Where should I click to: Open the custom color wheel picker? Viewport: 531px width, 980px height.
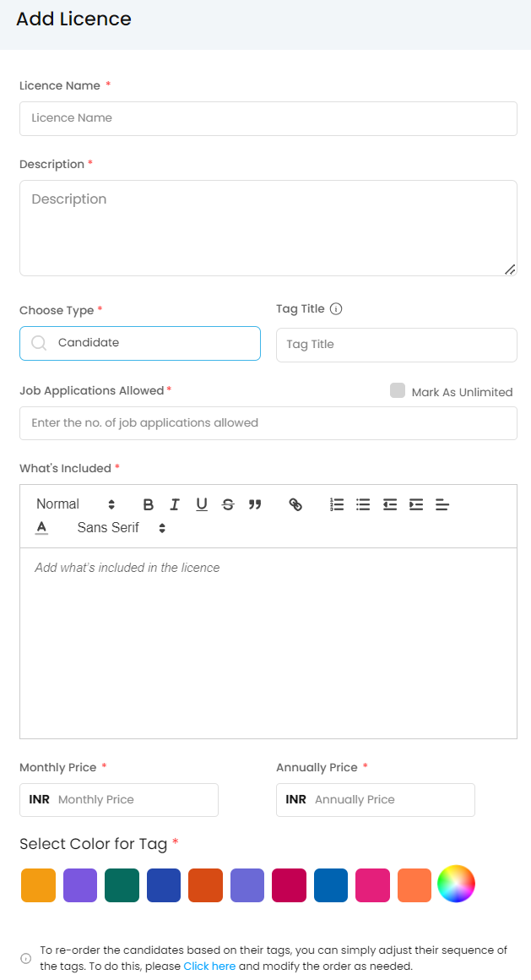coord(456,885)
